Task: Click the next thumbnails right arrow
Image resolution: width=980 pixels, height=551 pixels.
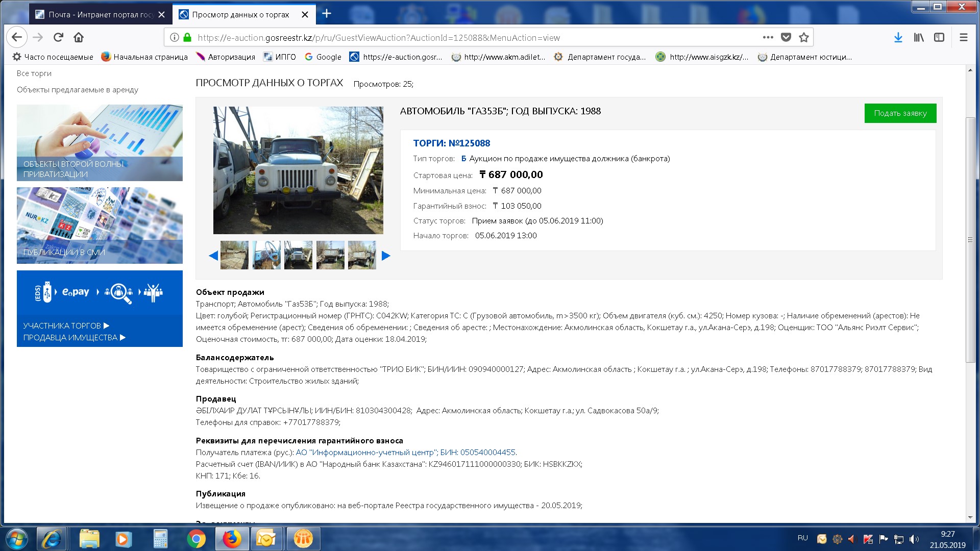Action: point(386,256)
